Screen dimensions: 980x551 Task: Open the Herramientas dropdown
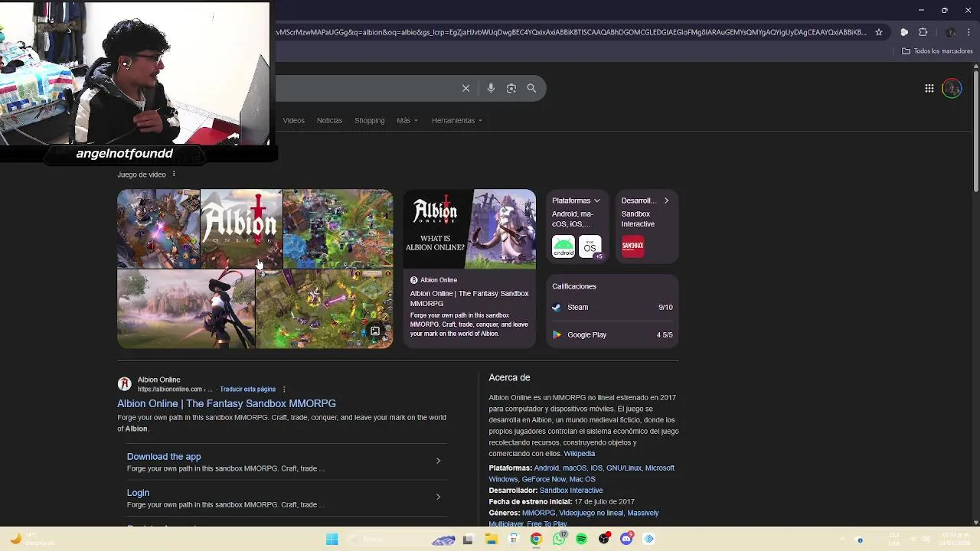(457, 120)
